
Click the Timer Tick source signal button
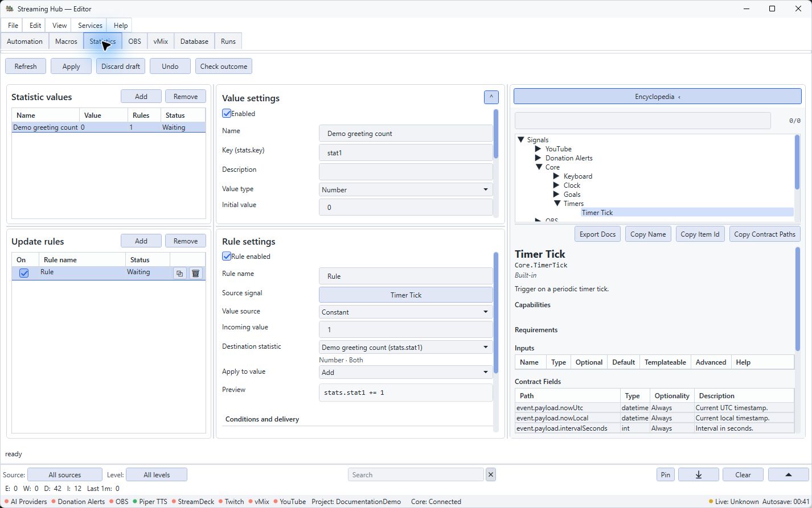(406, 295)
